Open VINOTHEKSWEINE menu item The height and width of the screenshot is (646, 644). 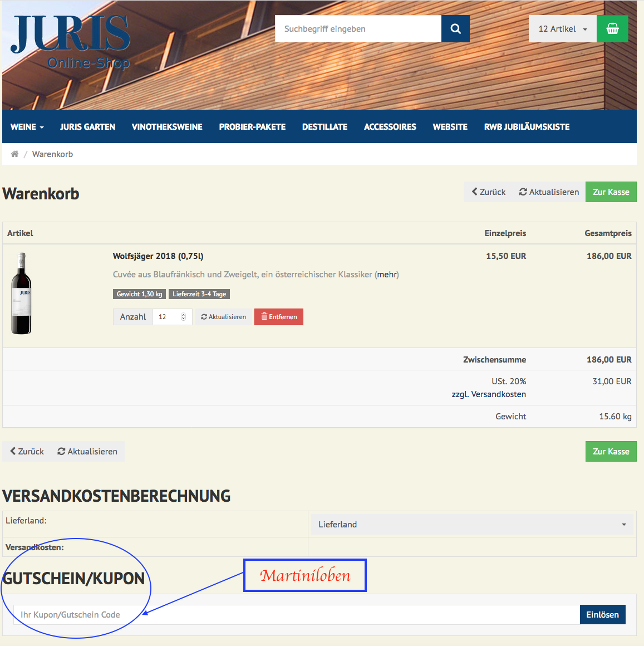[x=167, y=127]
